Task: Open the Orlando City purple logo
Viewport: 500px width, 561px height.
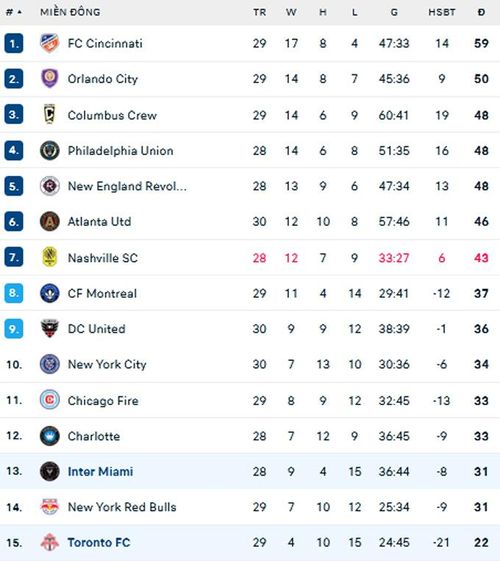Action: point(49,79)
